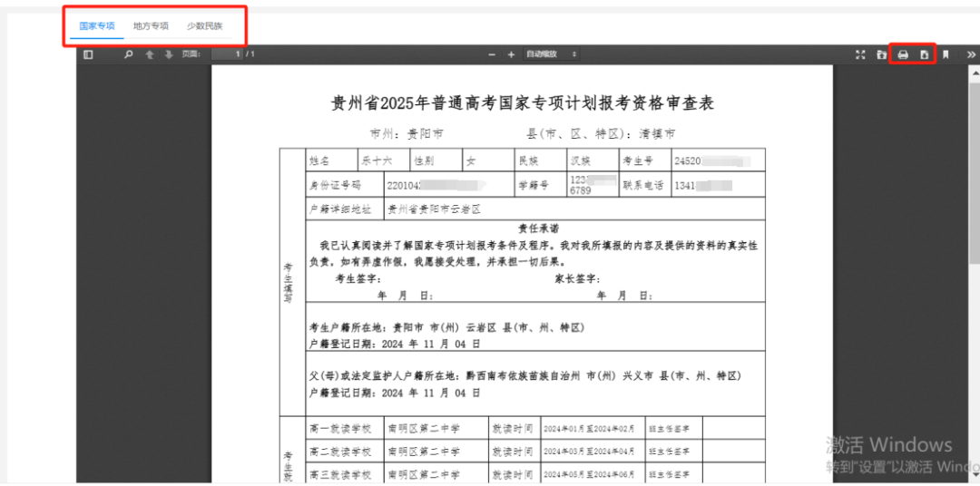Go to previous page arrow
The width and height of the screenshot is (980, 486).
150,55
